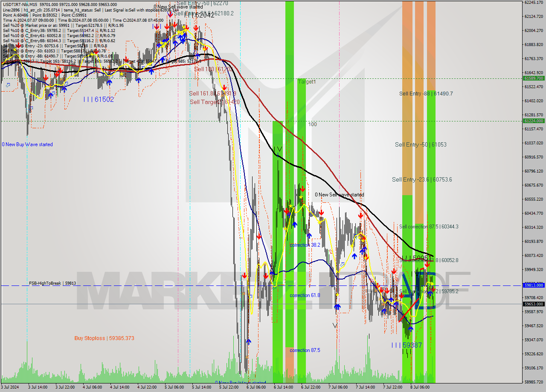
Task: Click the 'Target1' label on the chart
Action: [x=307, y=81]
